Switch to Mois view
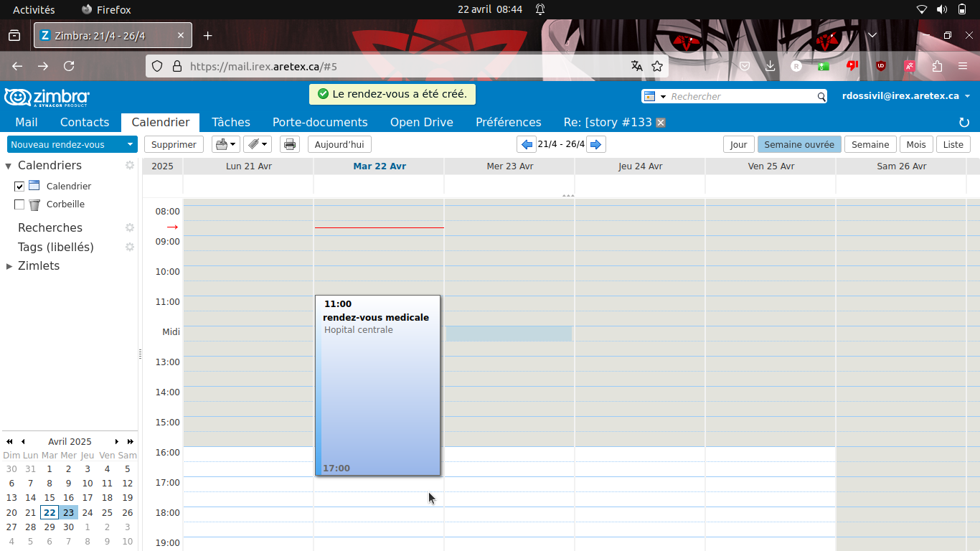This screenshot has width=980, height=551. click(x=916, y=144)
